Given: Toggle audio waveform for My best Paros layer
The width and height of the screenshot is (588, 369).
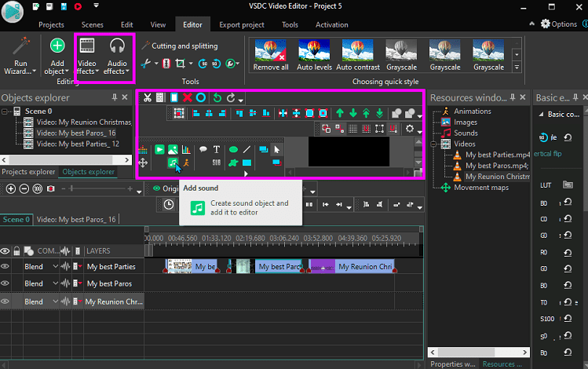Looking at the screenshot, I should click(x=65, y=283).
